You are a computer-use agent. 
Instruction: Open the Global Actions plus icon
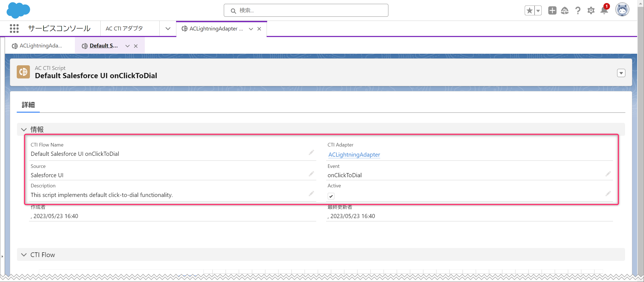tap(552, 10)
